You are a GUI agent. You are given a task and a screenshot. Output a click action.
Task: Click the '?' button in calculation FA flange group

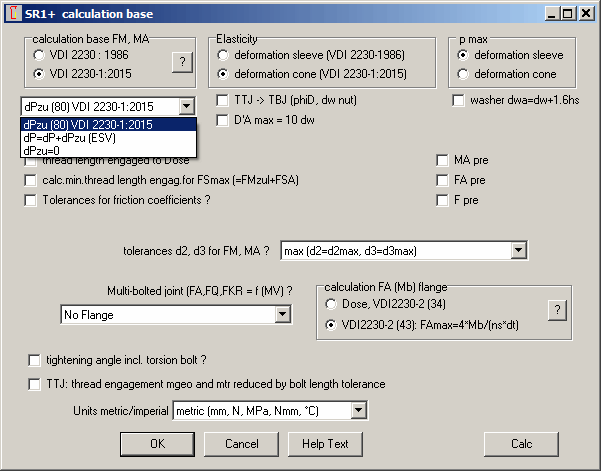tap(557, 309)
